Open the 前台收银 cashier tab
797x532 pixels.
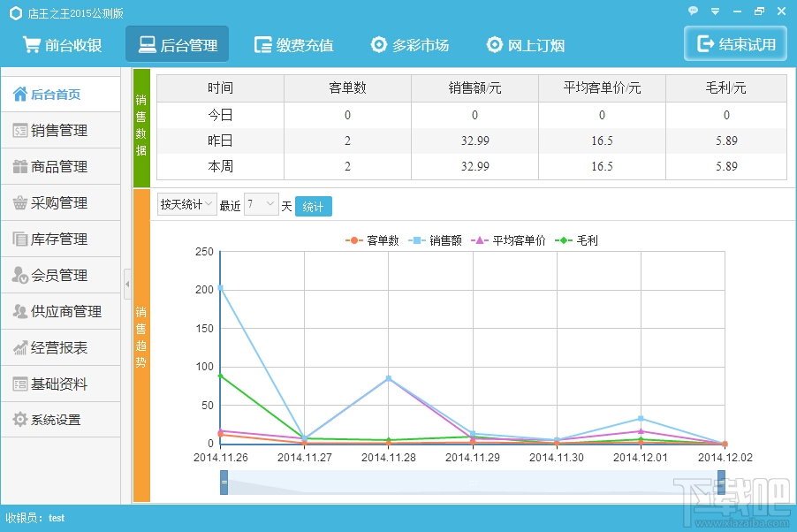coord(62,45)
